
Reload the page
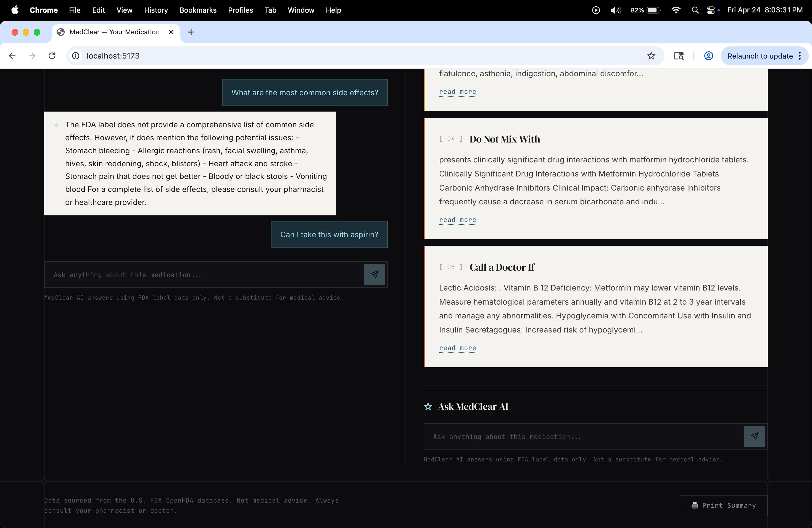coord(52,56)
